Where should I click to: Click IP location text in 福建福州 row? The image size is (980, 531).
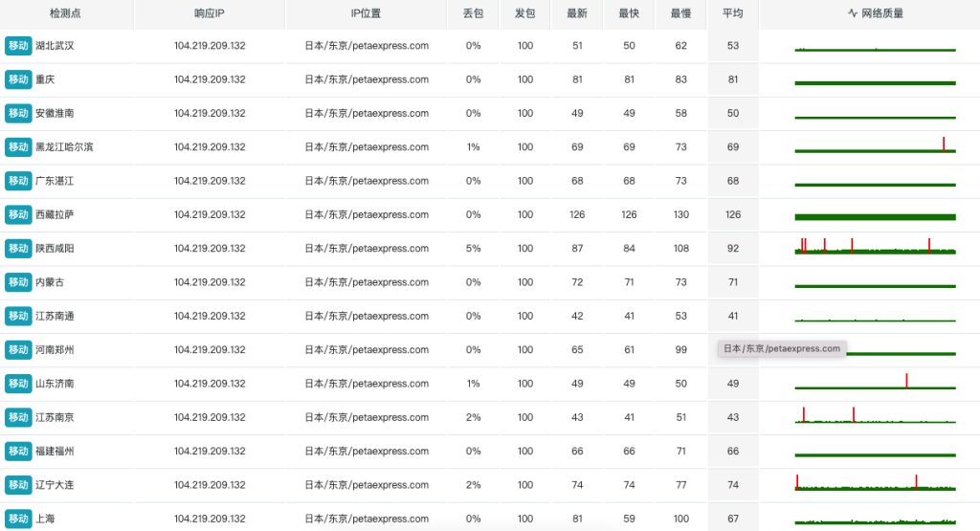point(367,451)
